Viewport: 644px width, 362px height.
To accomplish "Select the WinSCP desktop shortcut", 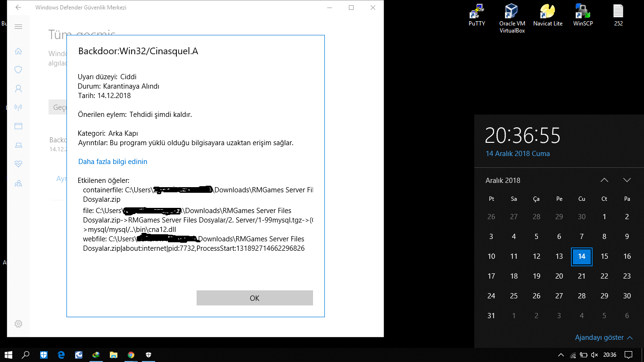I will (x=583, y=15).
